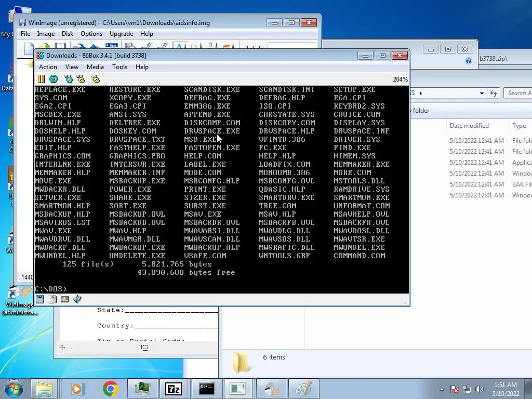This screenshot has height=399, width=532.
Task: Open the WinImage Help menu
Action: tap(147, 34)
